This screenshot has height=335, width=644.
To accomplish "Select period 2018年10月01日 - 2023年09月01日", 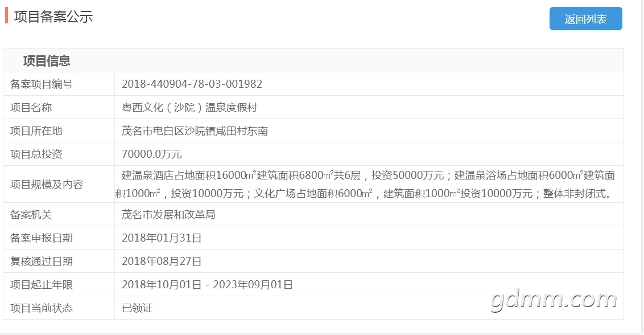I will (x=207, y=285).
